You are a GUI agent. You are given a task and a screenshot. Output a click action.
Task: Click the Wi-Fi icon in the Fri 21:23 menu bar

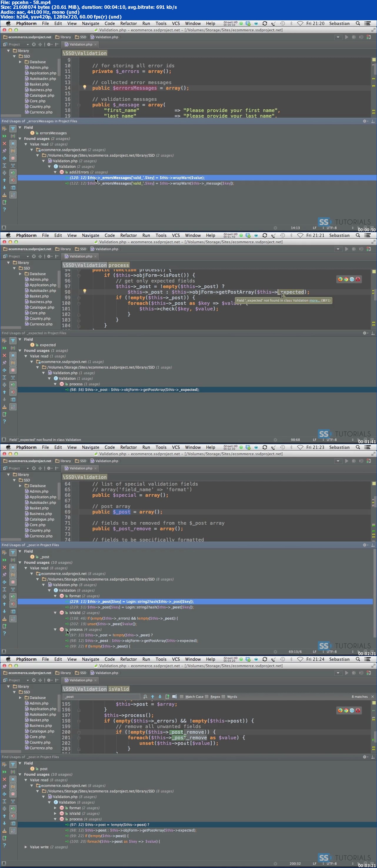click(x=300, y=447)
